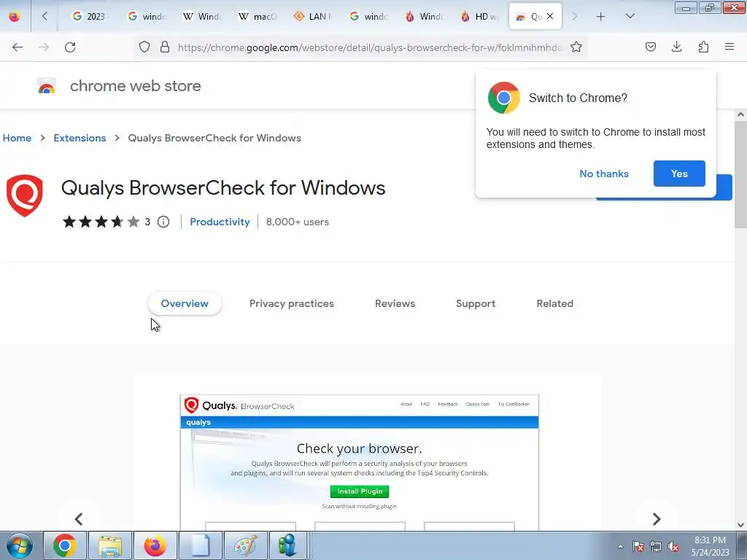
Task: Switch to the 'Wind' tab with flame icon
Action: click(424, 16)
